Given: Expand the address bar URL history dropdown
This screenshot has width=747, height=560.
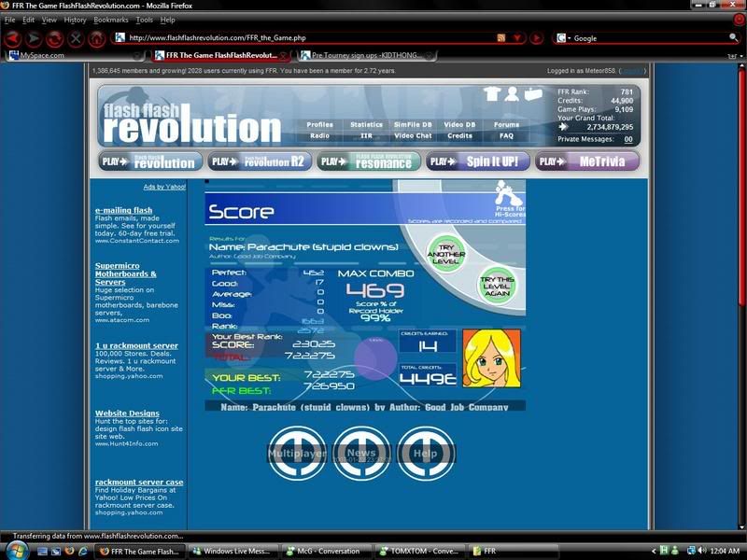Looking at the screenshot, I should [516, 38].
